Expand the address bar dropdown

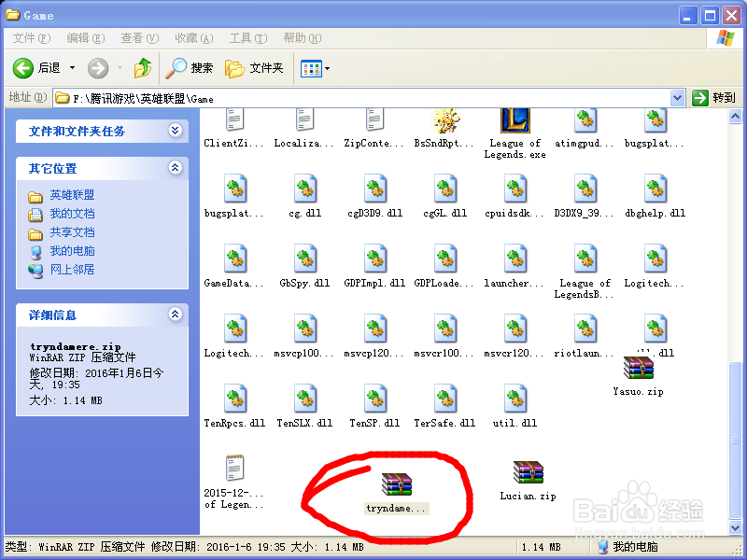[678, 99]
